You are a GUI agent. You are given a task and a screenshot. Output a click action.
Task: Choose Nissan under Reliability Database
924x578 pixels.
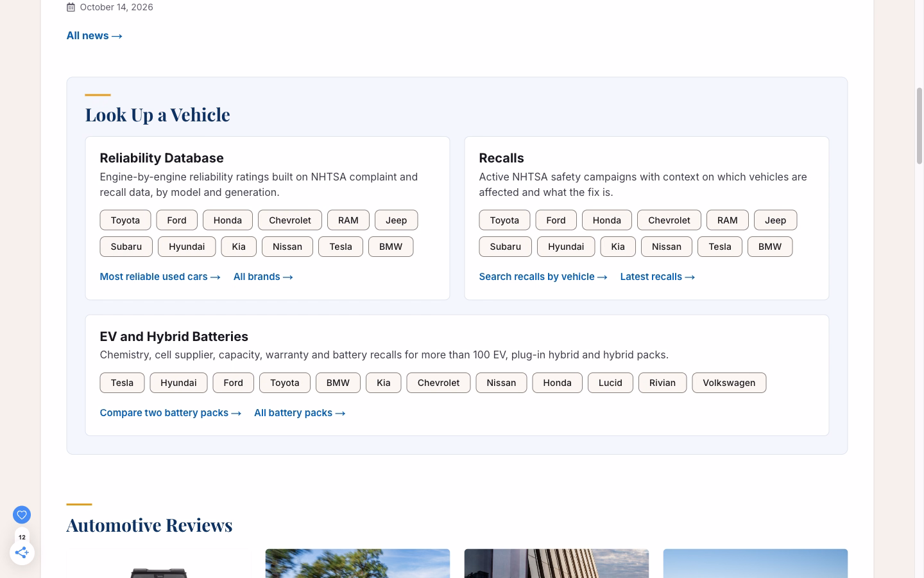[287, 247]
